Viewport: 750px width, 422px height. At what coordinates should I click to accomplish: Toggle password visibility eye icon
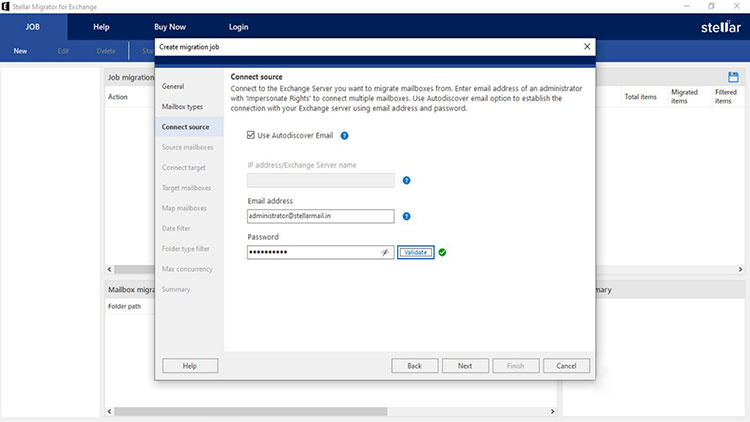[384, 252]
